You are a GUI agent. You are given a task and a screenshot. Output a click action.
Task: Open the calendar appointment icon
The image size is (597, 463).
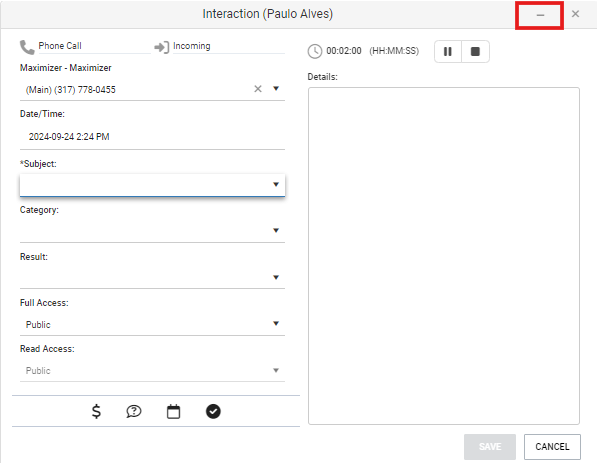point(174,411)
